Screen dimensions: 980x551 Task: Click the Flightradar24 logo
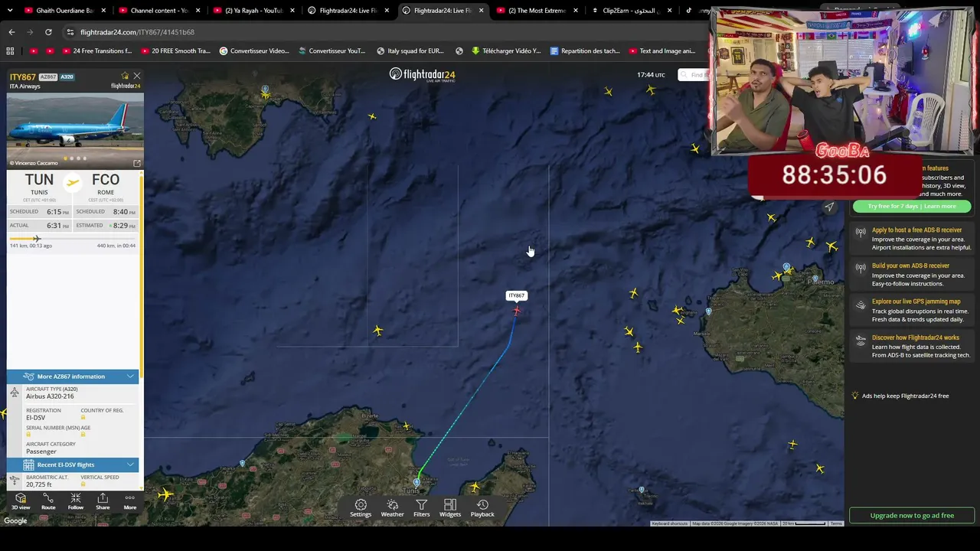pos(422,74)
